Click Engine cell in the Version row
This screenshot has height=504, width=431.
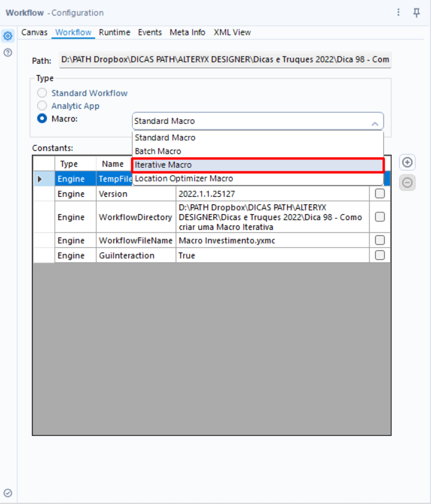pos(76,194)
